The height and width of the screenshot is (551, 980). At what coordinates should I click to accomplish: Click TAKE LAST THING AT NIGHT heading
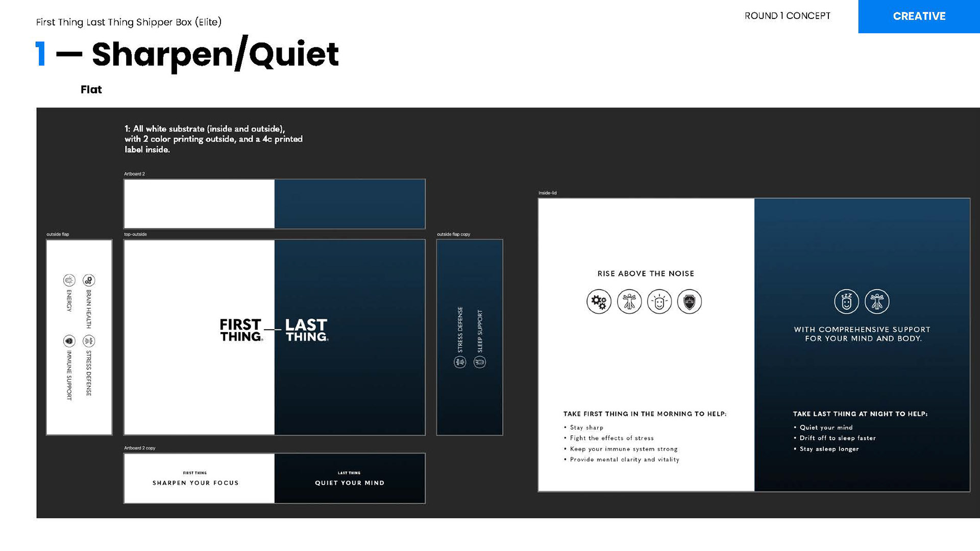pos(860,414)
